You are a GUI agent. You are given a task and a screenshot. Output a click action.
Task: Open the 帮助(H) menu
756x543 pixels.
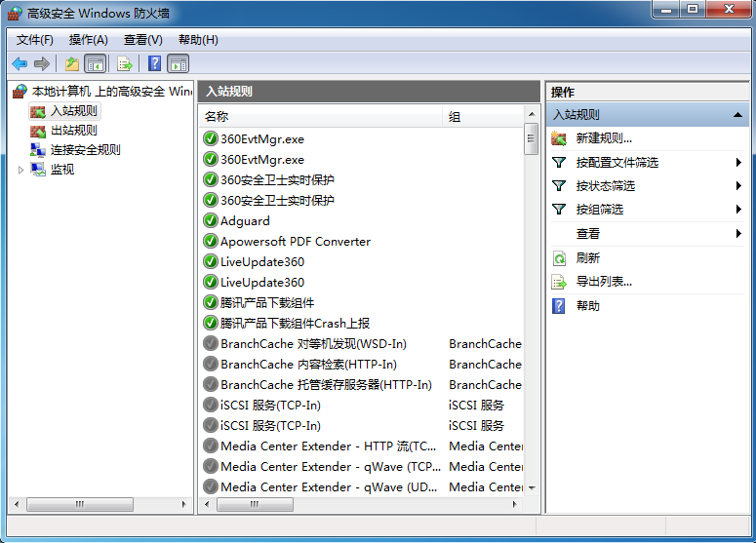pyautogui.click(x=198, y=40)
